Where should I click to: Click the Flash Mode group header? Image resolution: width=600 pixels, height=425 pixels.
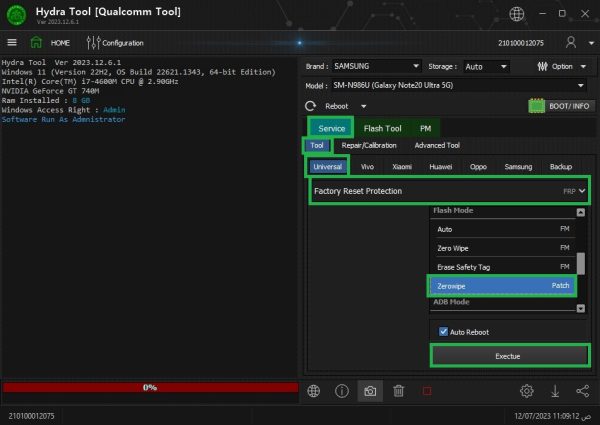coord(453,210)
